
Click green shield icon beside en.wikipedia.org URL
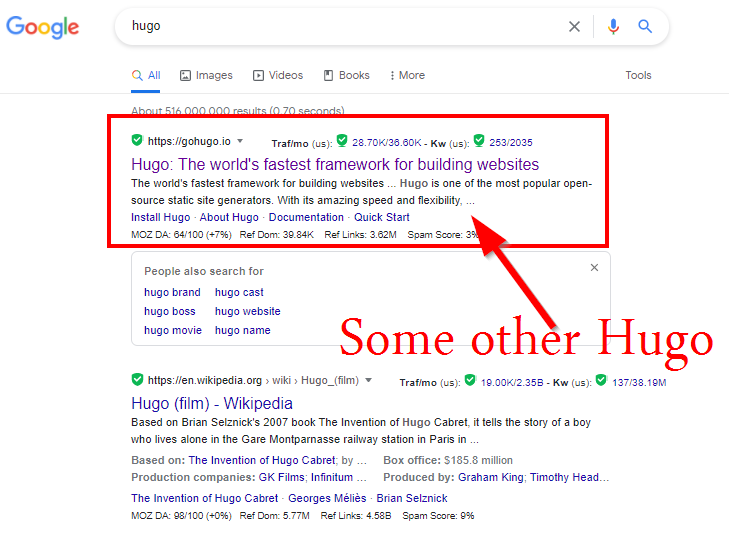coord(137,379)
